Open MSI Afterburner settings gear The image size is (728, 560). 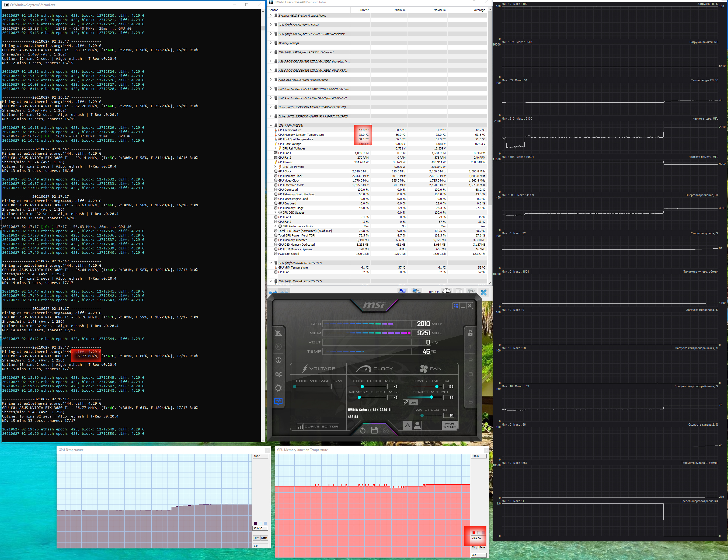[278, 388]
